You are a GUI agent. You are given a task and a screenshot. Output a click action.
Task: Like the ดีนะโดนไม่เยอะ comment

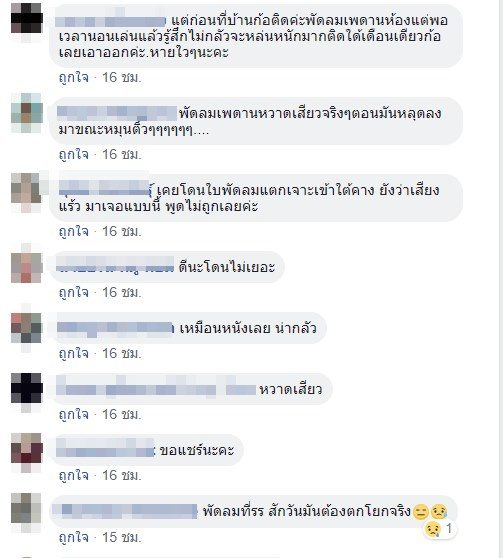click(74, 292)
